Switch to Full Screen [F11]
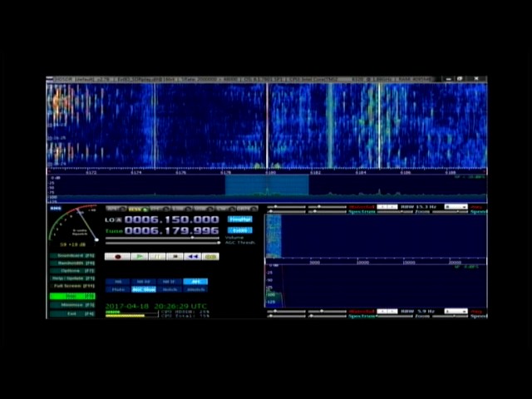Image resolution: width=532 pixels, height=399 pixels. pos(72,286)
